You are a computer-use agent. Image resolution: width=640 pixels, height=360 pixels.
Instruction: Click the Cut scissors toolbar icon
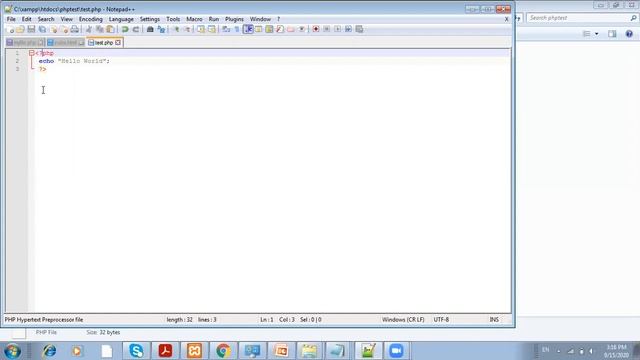coord(89,29)
